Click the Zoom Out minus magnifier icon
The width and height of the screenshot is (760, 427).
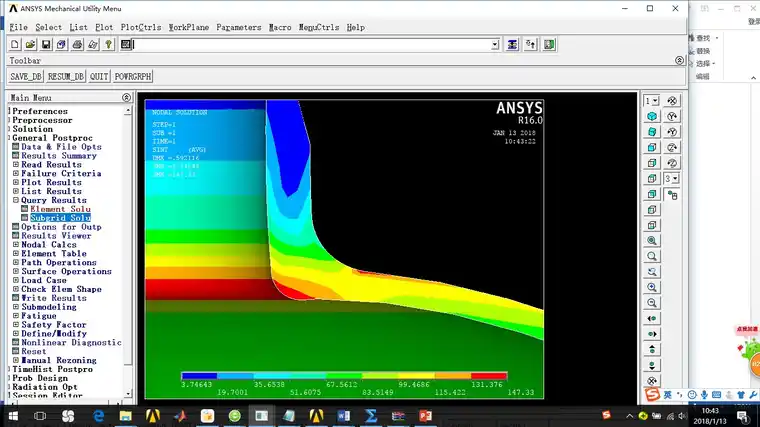[652, 303]
